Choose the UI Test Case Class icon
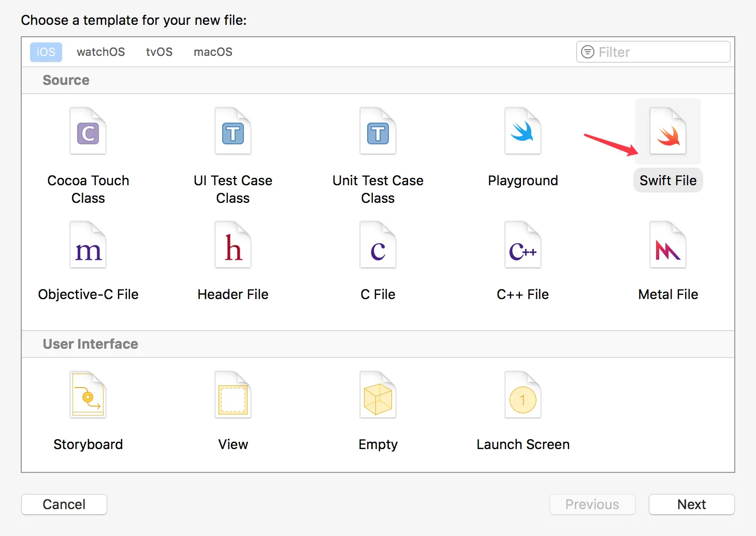756x536 pixels. click(233, 131)
